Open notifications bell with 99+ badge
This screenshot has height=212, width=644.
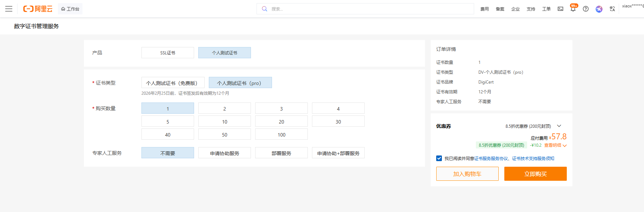click(573, 9)
